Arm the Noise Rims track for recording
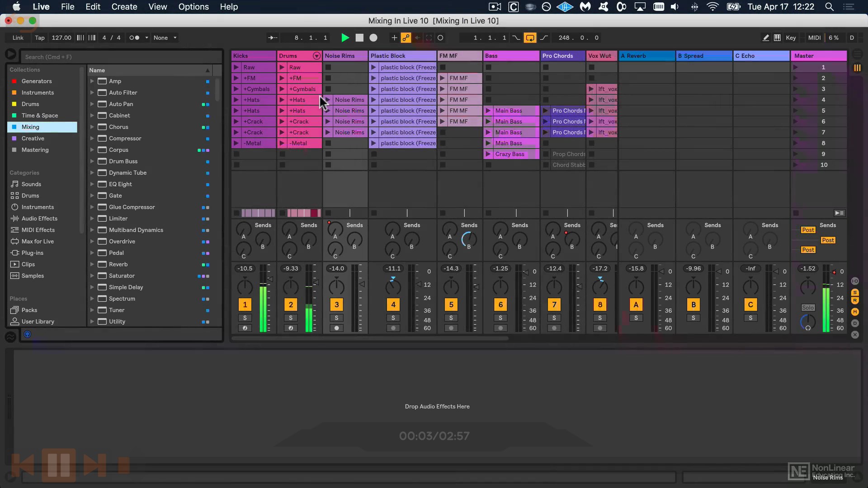Screen dimensions: 868x488 [336, 328]
